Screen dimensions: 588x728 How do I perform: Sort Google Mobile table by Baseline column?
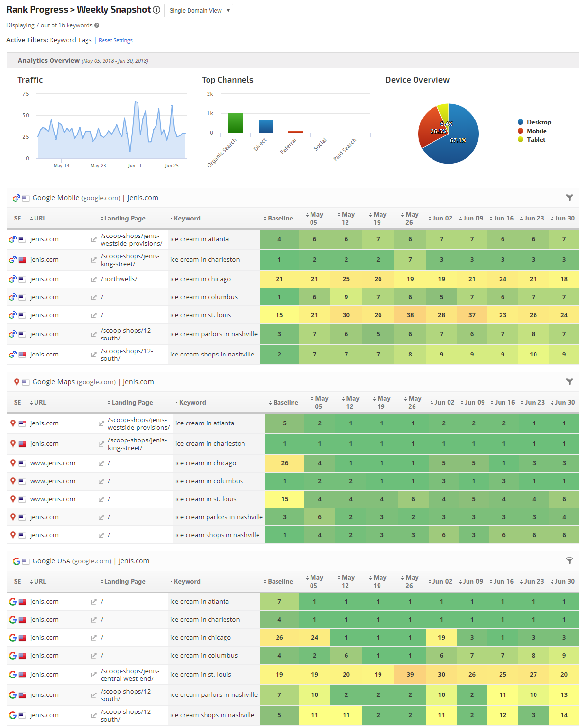coord(280,219)
